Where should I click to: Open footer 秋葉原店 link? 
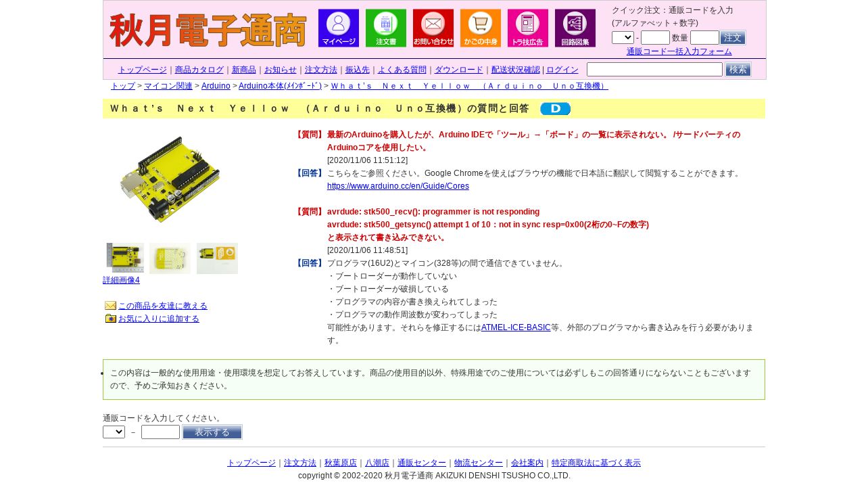coord(341,463)
